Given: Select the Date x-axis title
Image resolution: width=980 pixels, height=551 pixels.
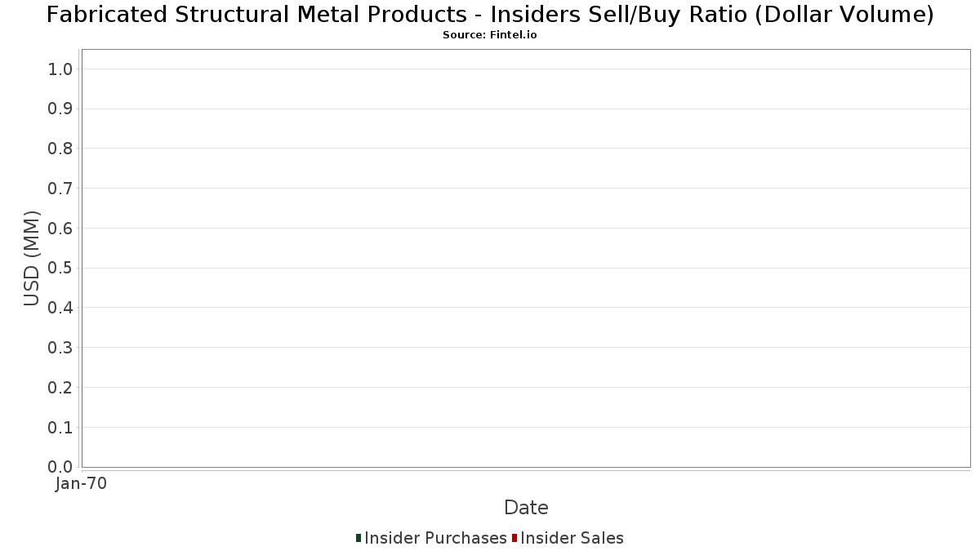Looking at the screenshot, I should 526,508.
